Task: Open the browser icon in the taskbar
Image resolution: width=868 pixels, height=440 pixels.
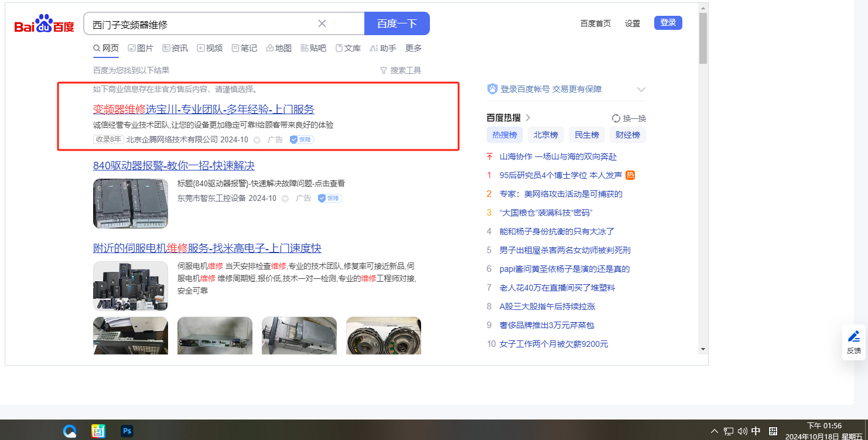Action: (x=70, y=431)
